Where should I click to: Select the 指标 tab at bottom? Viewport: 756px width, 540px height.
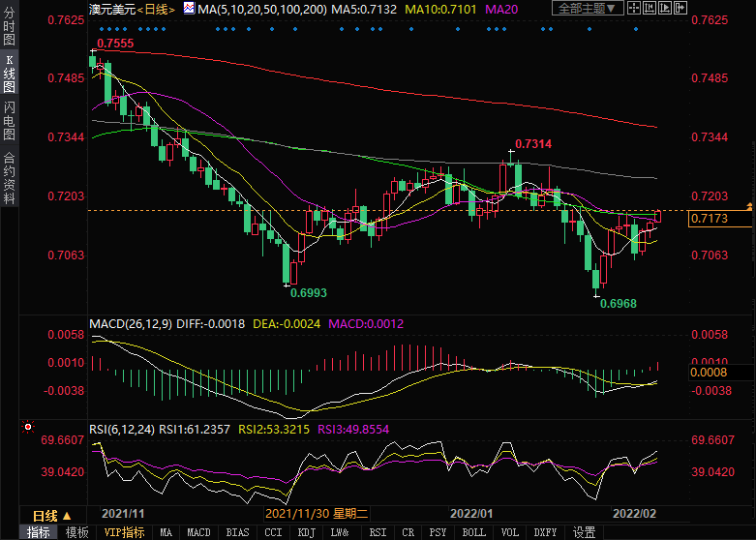point(39,532)
